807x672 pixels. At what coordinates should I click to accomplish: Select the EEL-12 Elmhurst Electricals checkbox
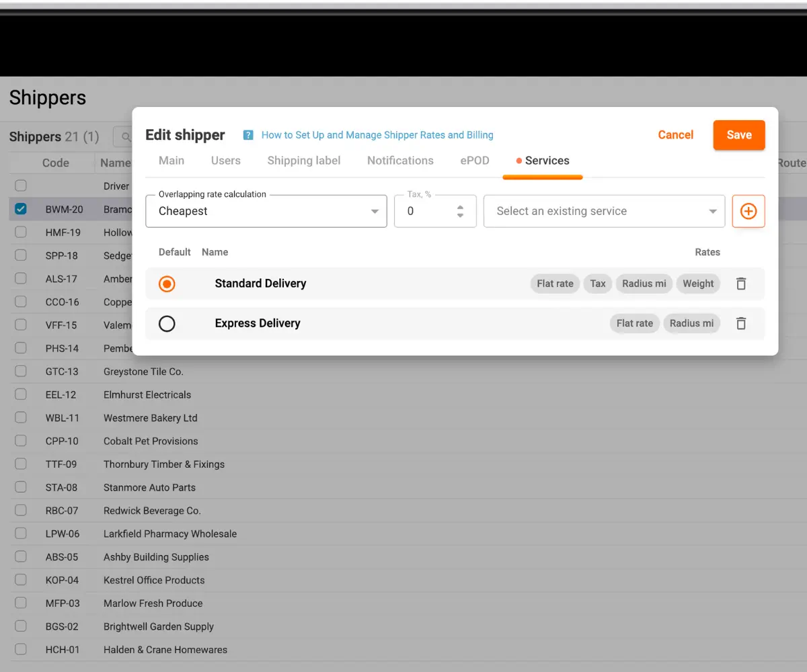point(21,394)
